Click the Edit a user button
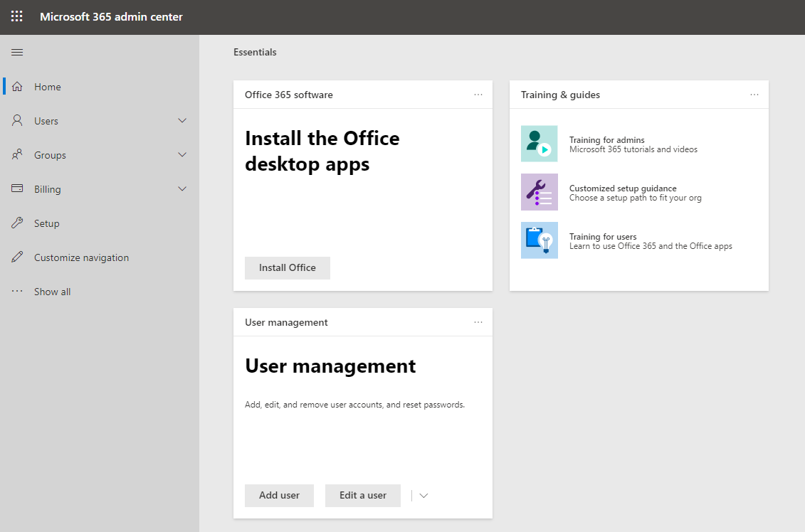This screenshot has height=532, width=805. [363, 496]
